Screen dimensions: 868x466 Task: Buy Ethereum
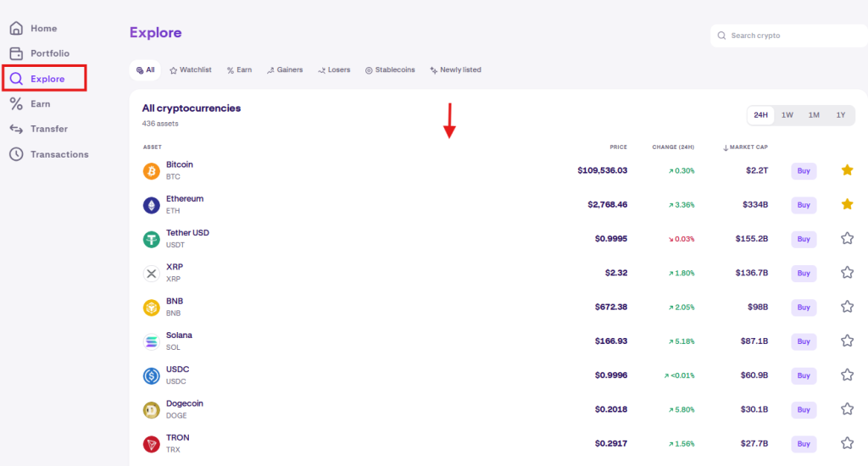804,205
